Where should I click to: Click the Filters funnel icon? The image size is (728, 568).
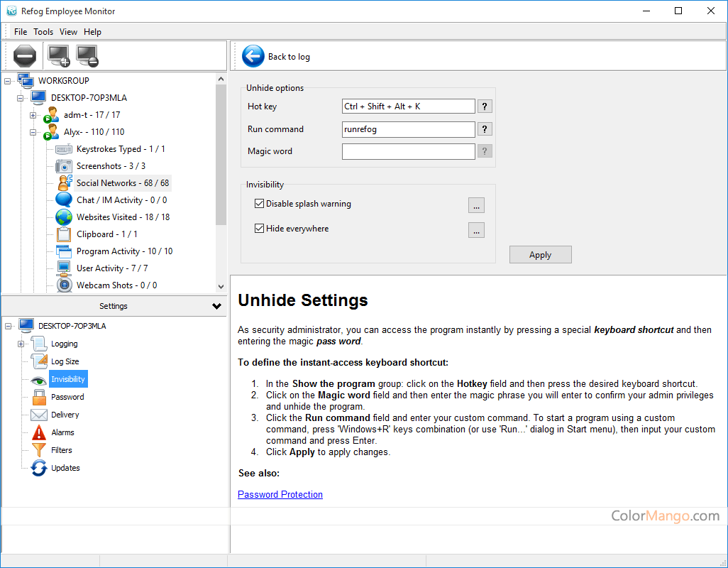(39, 450)
